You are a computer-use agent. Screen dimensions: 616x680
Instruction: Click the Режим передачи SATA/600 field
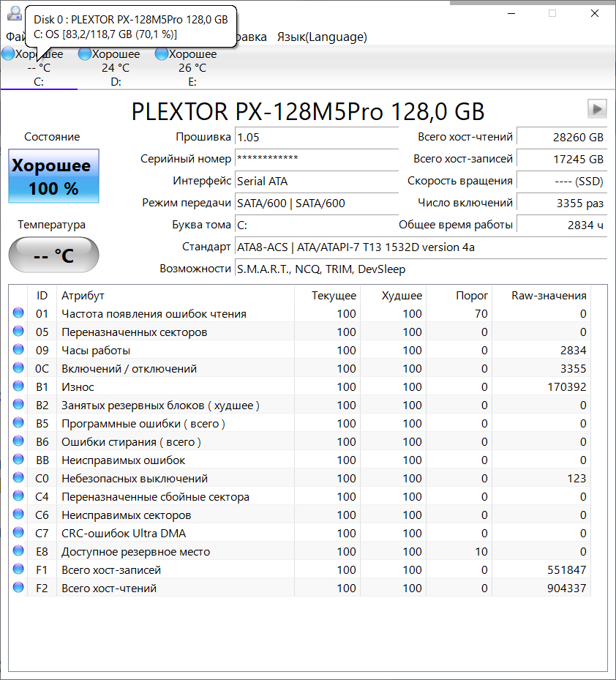pyautogui.click(x=317, y=203)
